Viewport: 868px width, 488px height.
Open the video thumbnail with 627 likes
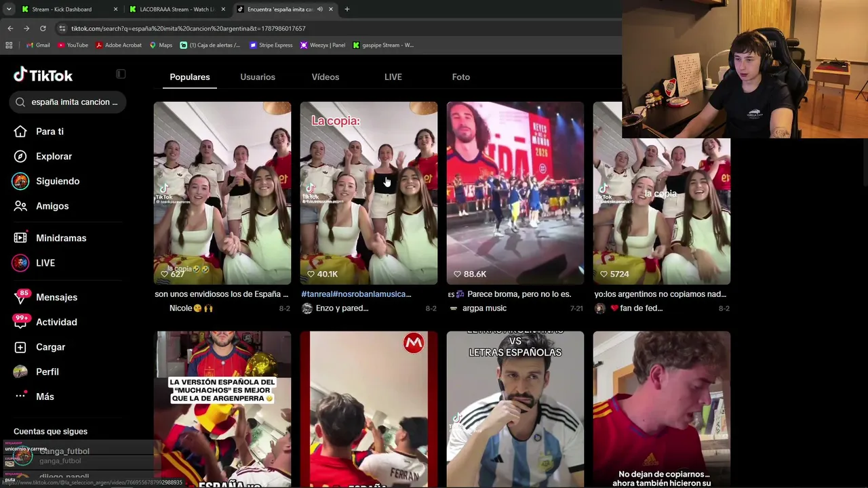222,193
